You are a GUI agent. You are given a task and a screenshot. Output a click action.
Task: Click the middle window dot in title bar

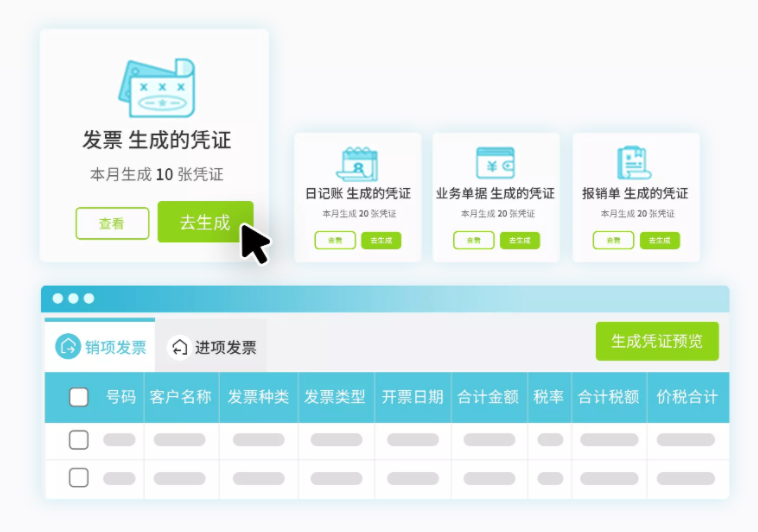point(73,298)
